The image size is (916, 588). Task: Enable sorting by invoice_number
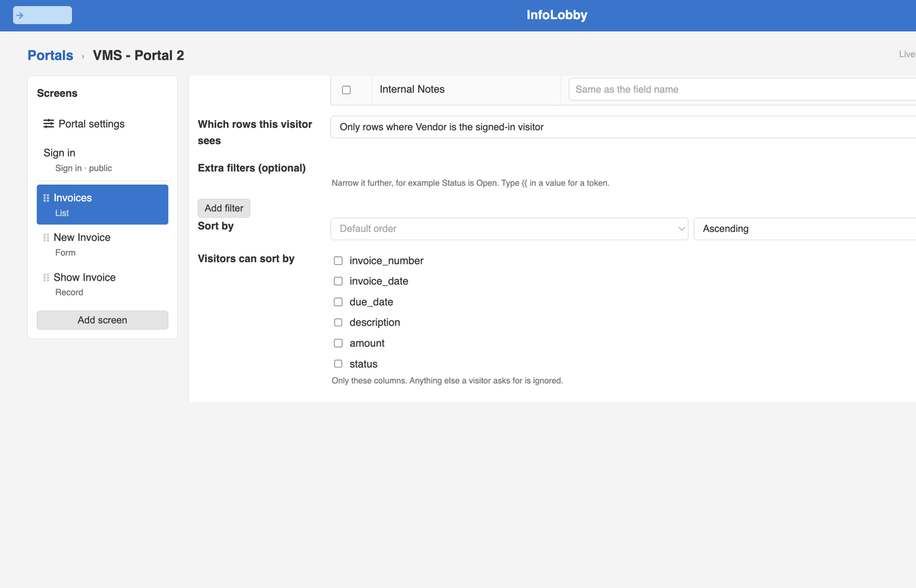[x=338, y=260]
